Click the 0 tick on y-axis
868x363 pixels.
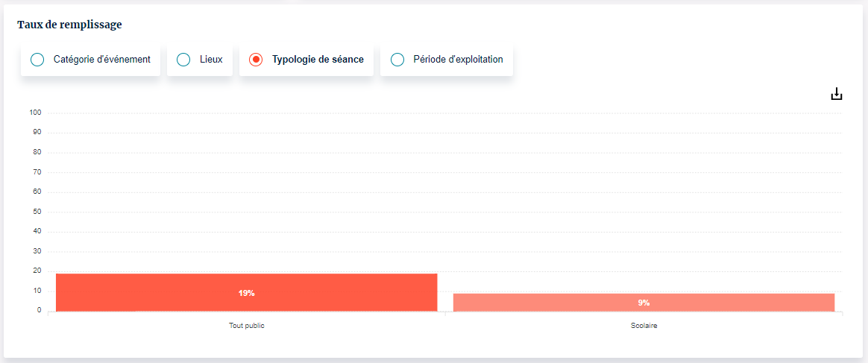[39, 311]
